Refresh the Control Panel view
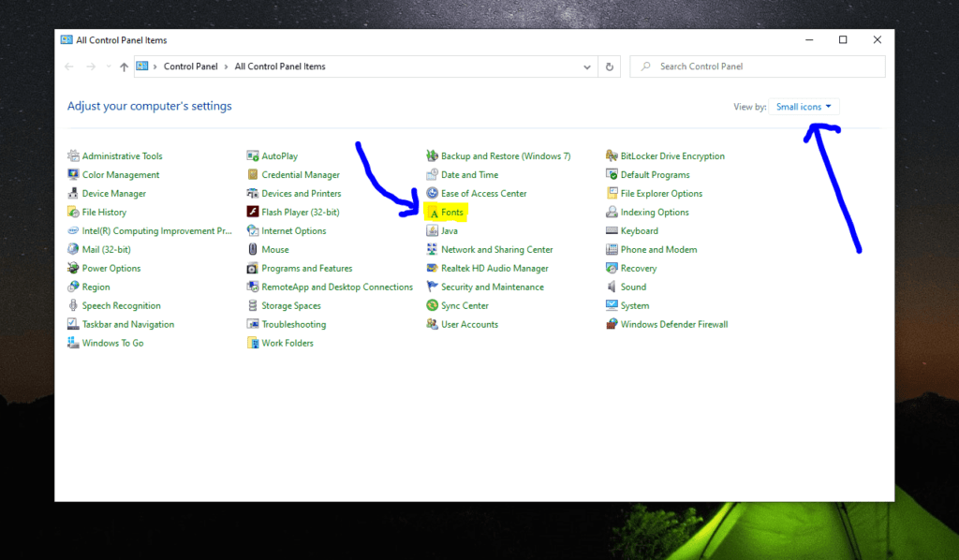This screenshot has height=560, width=959. (609, 66)
